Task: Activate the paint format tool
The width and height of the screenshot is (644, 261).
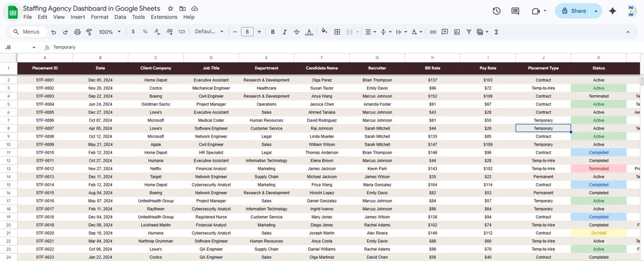Action: pyautogui.click(x=89, y=32)
